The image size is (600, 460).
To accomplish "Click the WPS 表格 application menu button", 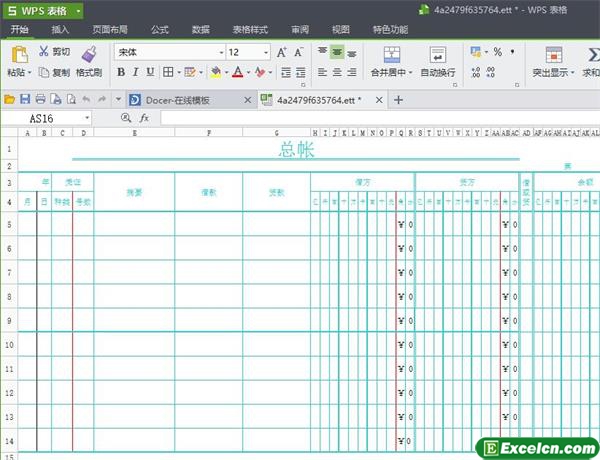I will coord(43,11).
